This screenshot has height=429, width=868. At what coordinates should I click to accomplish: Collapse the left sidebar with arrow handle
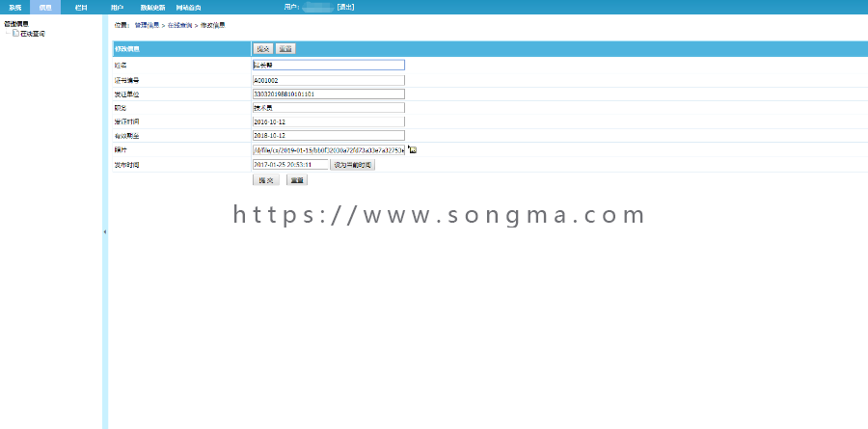tap(104, 232)
